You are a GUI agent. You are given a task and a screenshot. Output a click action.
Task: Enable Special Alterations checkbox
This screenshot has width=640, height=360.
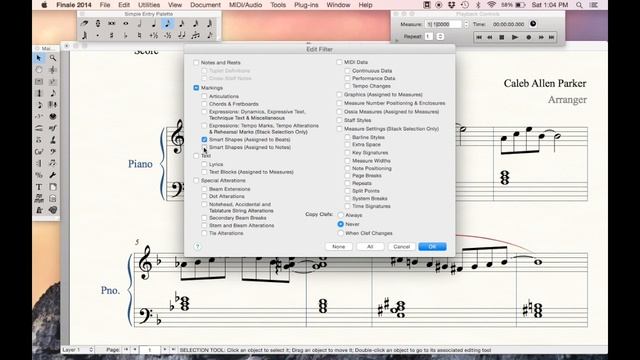click(x=196, y=180)
